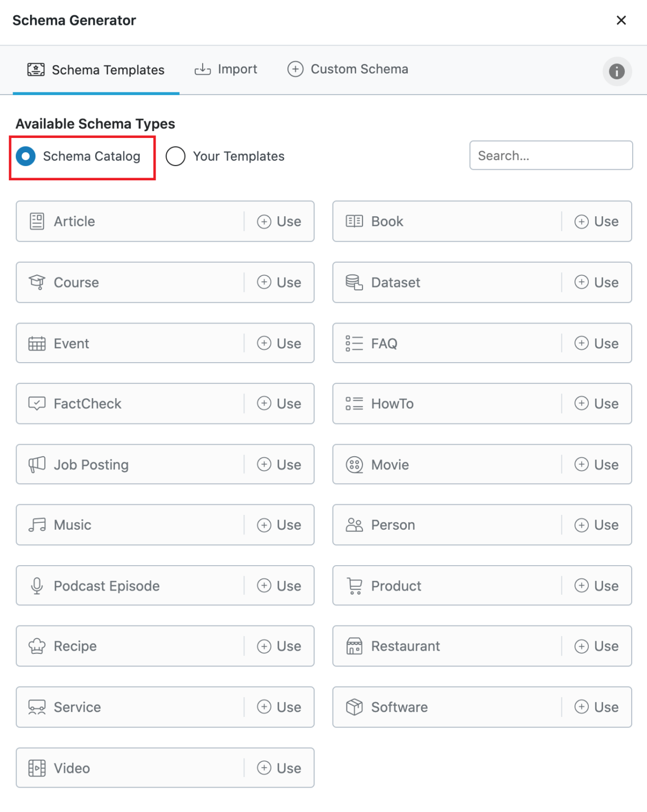Select the Your Templates radio option
The height and width of the screenshot is (812, 647).
(176, 156)
